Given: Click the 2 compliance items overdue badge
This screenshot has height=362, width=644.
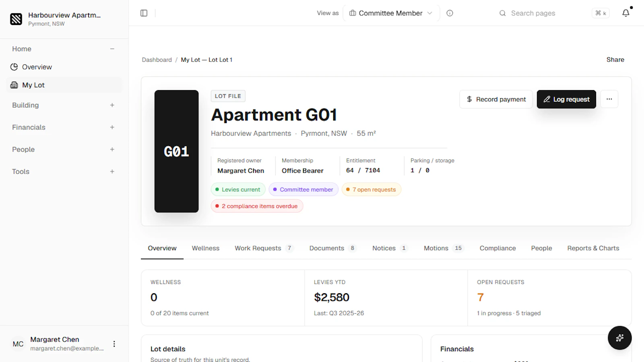Looking at the screenshot, I should 257,206.
